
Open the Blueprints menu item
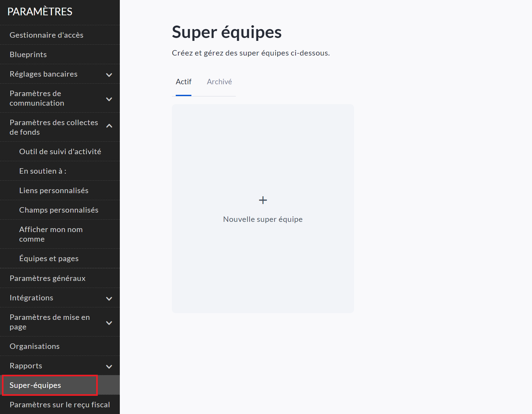coord(28,55)
